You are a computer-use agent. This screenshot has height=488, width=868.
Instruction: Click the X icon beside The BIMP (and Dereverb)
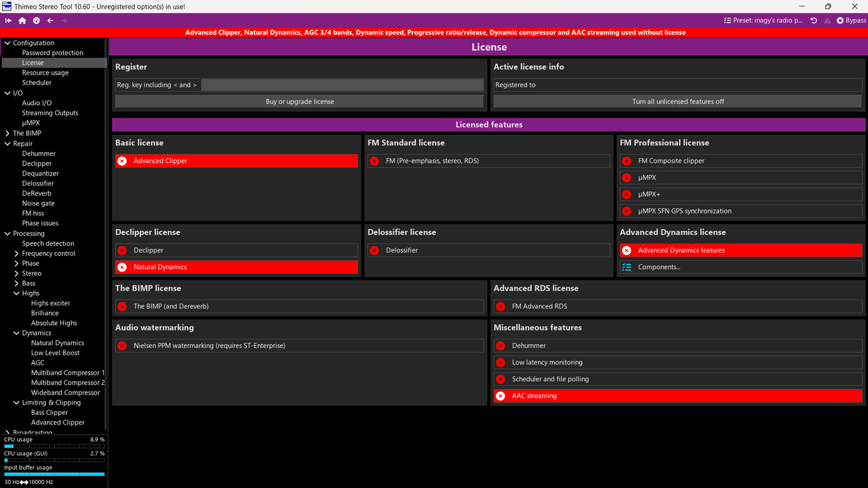[x=122, y=306]
